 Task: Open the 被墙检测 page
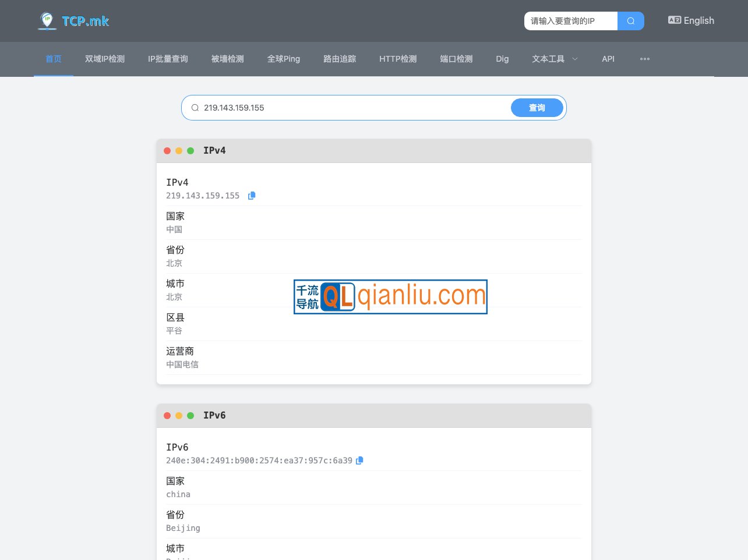(x=227, y=59)
